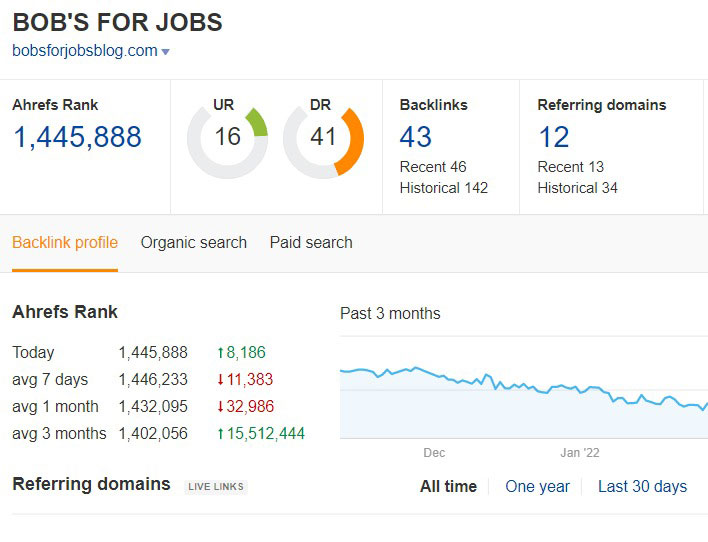Viewport: 708px width, 542px height.
Task: Click the Today rank value 1,445,888
Action: [153, 352]
